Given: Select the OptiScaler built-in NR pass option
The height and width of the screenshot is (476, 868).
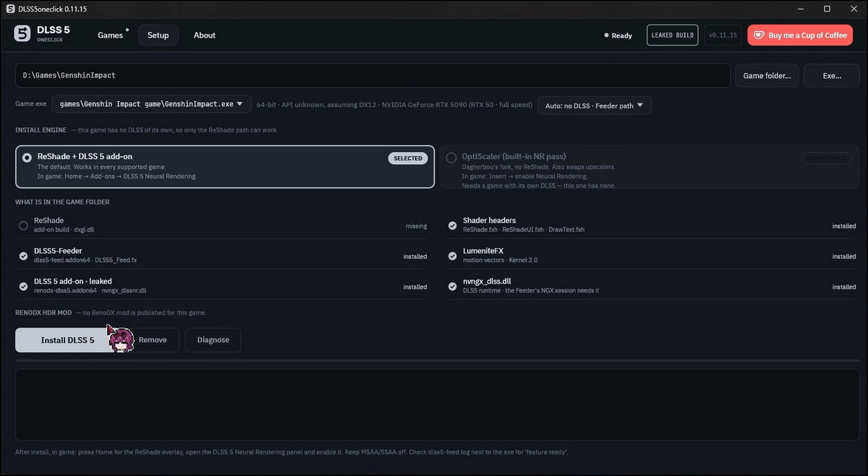Looking at the screenshot, I should 451,157.
